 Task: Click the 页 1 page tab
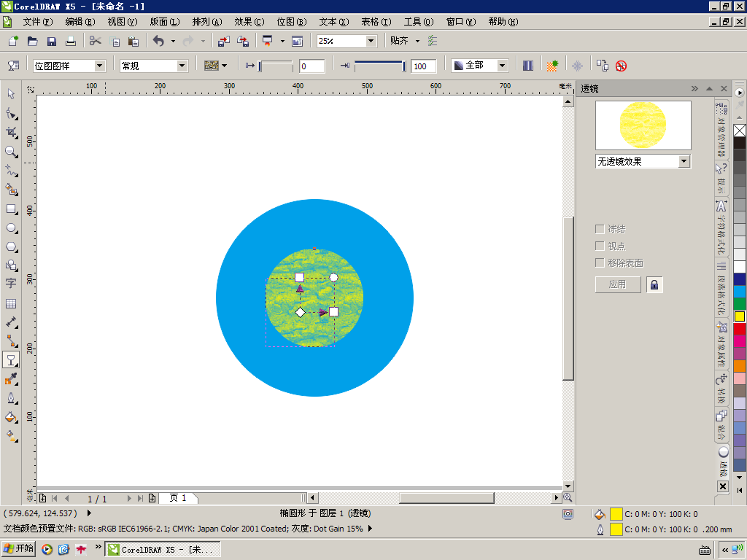coord(178,498)
